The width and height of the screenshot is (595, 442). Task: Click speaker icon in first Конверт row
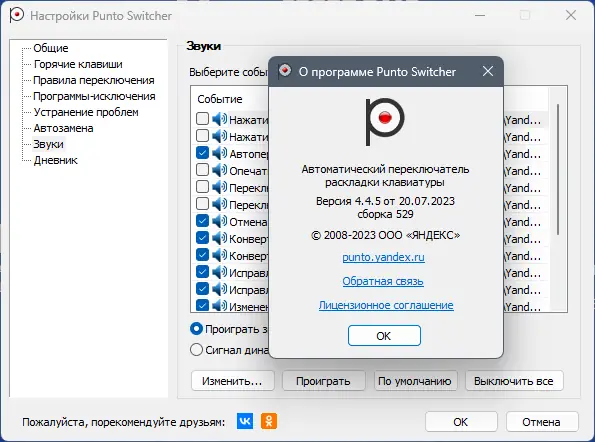[220, 238]
